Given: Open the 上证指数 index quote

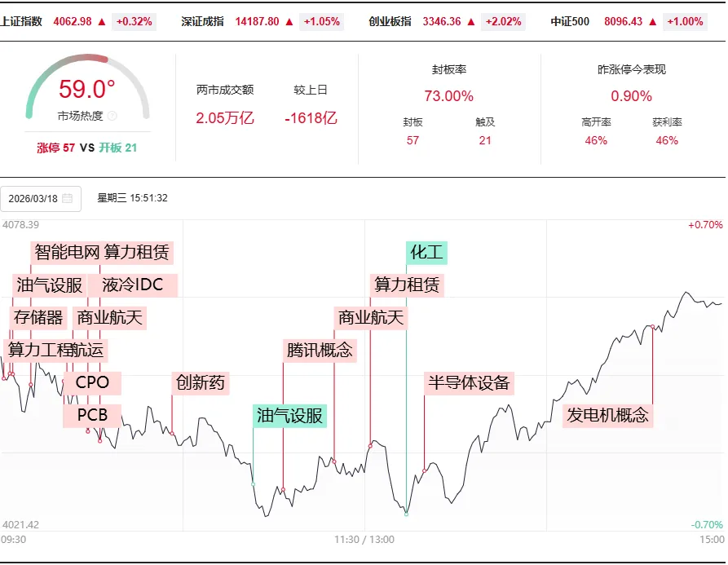Looking at the screenshot, I should pos(21,22).
